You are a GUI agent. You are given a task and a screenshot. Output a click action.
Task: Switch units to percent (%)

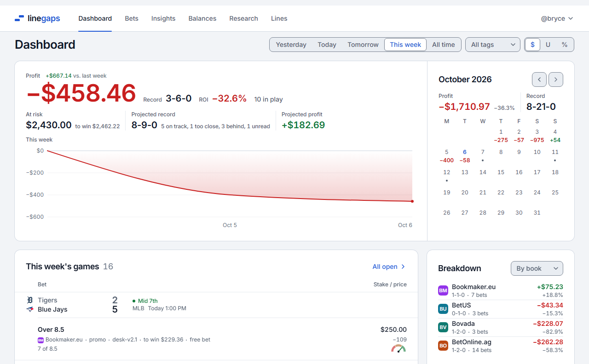(x=565, y=45)
